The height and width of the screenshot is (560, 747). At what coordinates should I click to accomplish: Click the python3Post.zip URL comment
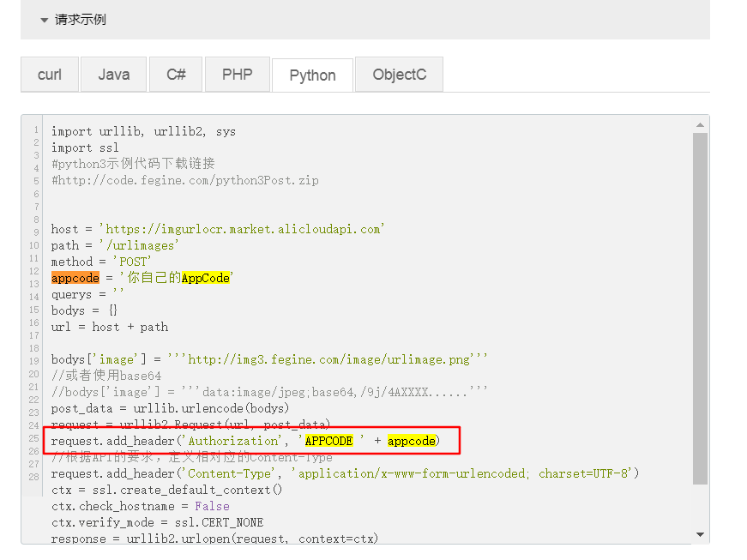(x=185, y=180)
